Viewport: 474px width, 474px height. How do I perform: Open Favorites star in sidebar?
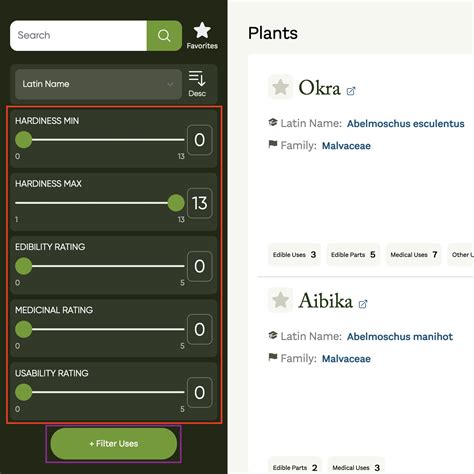tap(202, 35)
